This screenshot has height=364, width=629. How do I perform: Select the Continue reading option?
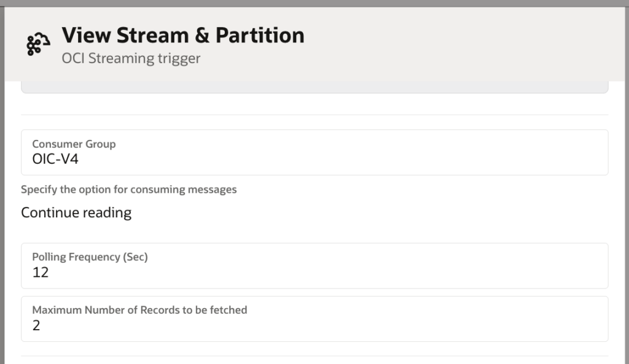pos(76,213)
